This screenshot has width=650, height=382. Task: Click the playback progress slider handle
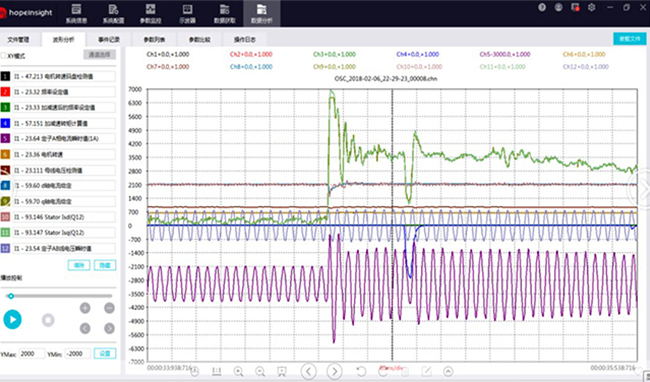(11, 296)
